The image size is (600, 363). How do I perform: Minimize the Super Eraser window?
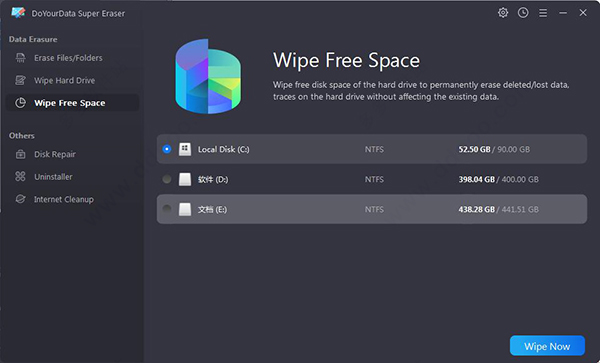tap(563, 13)
